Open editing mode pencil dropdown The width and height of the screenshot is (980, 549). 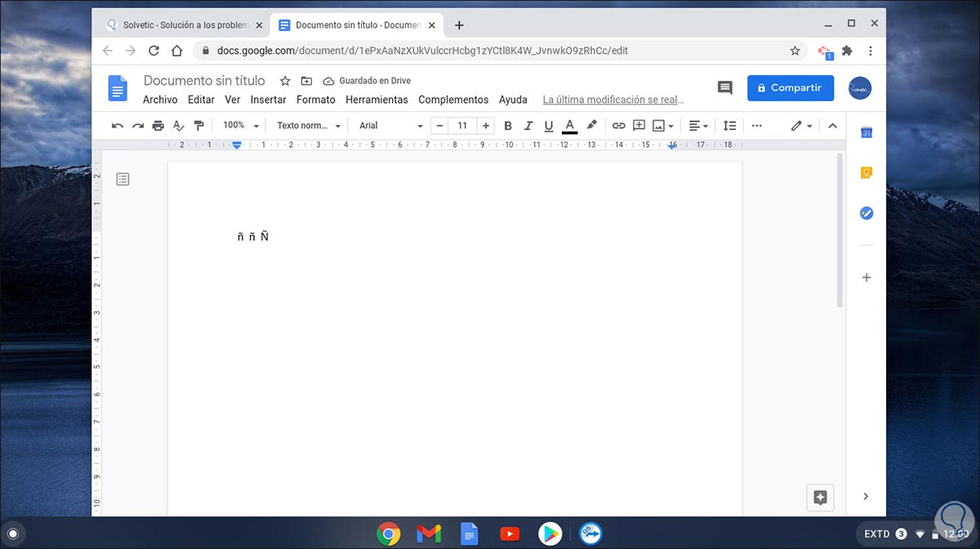point(801,126)
